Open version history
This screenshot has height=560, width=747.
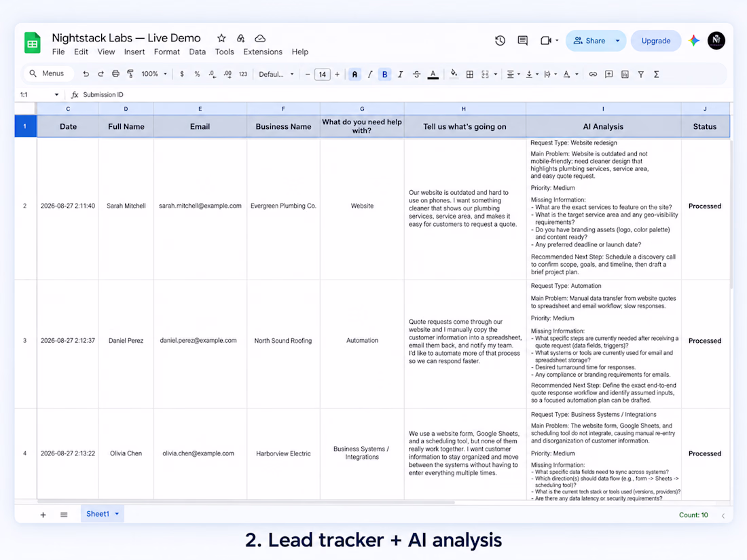pyautogui.click(x=500, y=41)
